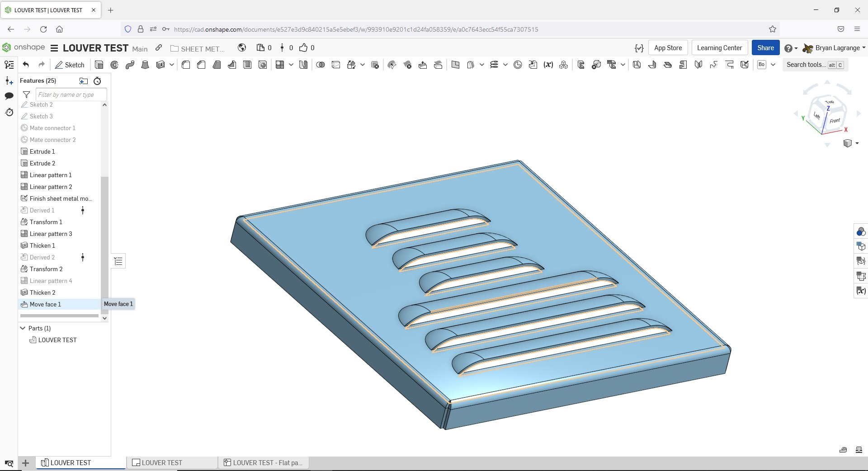The height and width of the screenshot is (471, 868).
Task: Select the Shell tool
Action: 247,65
